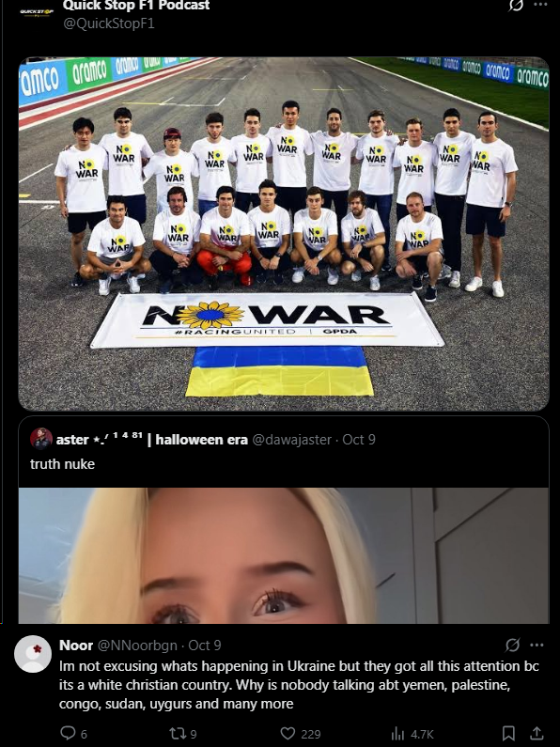Image resolution: width=560 pixels, height=747 pixels.
Task: Like Noor's reply with the heart icon
Action: [288, 733]
